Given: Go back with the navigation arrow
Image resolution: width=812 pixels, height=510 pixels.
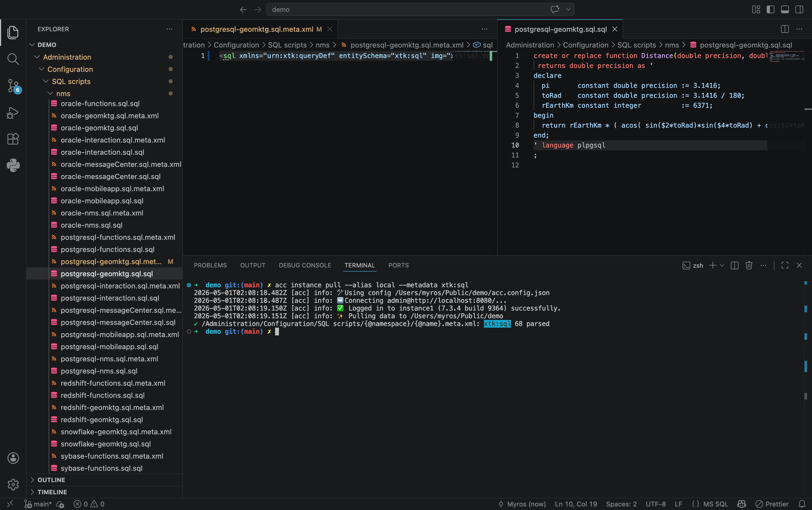Looking at the screenshot, I should pos(243,9).
